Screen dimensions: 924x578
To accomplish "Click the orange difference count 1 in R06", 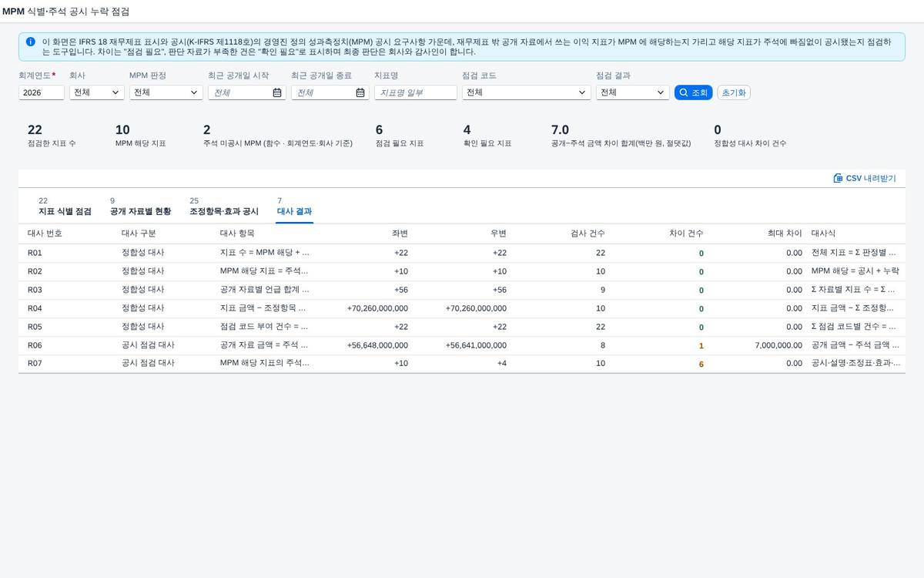I will (x=701, y=345).
